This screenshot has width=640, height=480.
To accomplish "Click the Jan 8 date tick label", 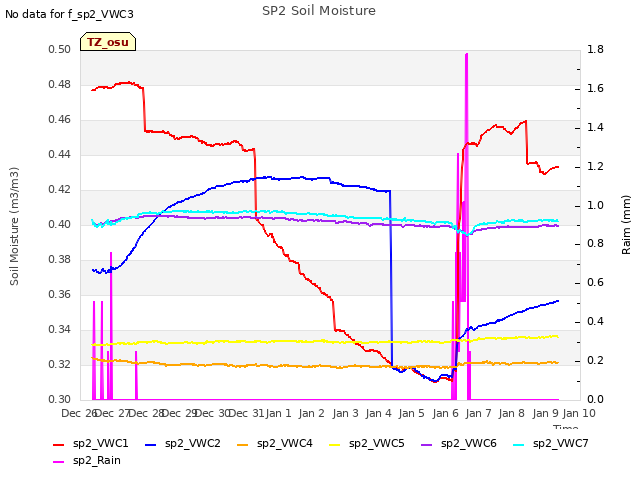I will [512, 414].
